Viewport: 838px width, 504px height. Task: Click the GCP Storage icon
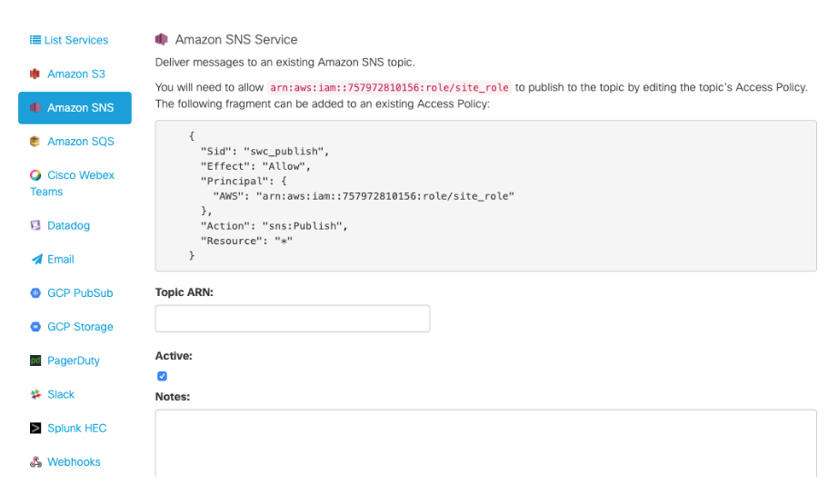[x=35, y=327]
